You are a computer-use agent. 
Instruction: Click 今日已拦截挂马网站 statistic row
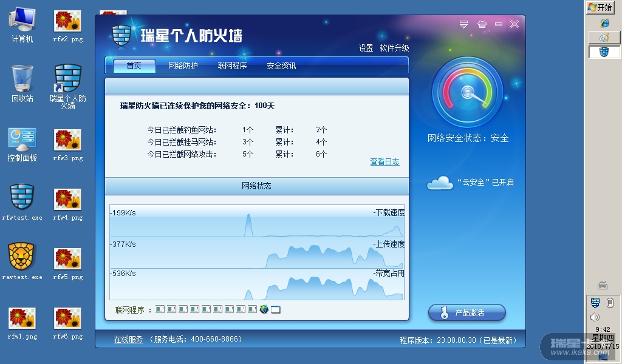237,142
